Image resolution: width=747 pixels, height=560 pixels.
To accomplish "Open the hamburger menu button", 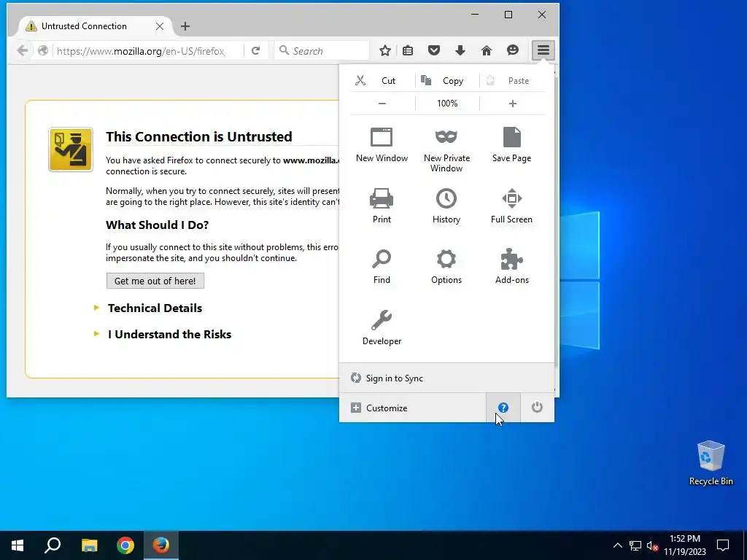I will [x=543, y=50].
